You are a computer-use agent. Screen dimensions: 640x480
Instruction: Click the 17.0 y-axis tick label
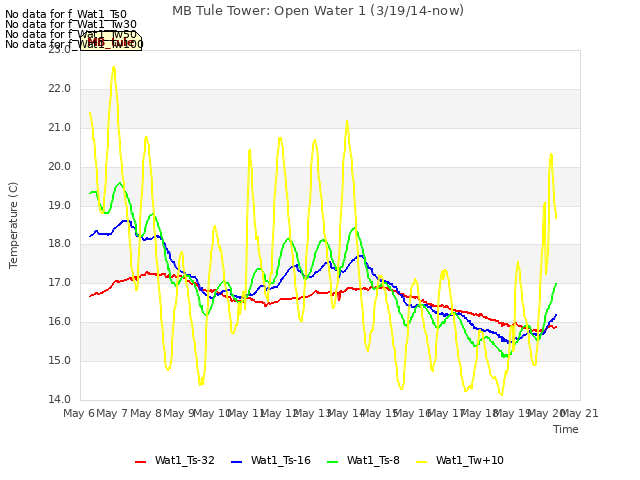59,282
